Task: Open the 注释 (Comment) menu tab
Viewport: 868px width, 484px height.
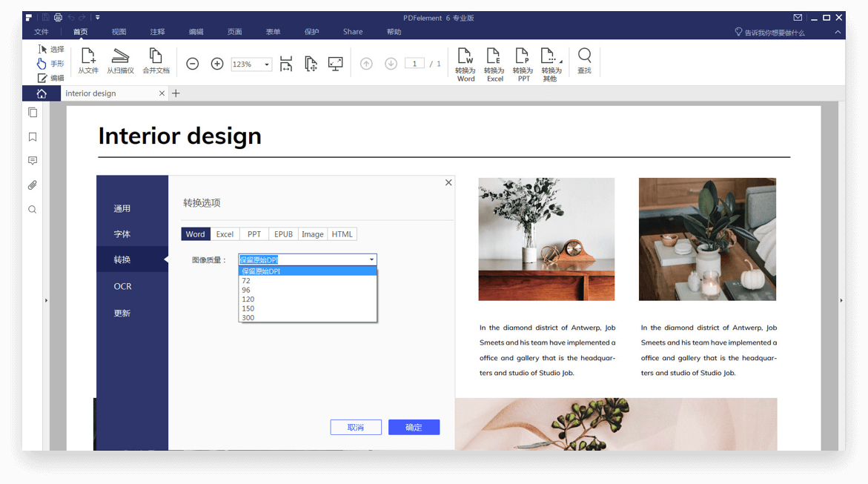Action: tap(157, 32)
